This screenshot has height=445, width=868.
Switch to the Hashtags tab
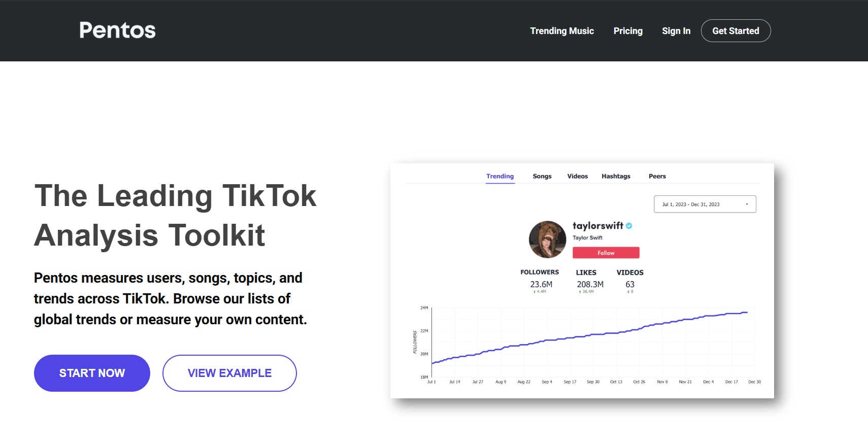point(616,176)
